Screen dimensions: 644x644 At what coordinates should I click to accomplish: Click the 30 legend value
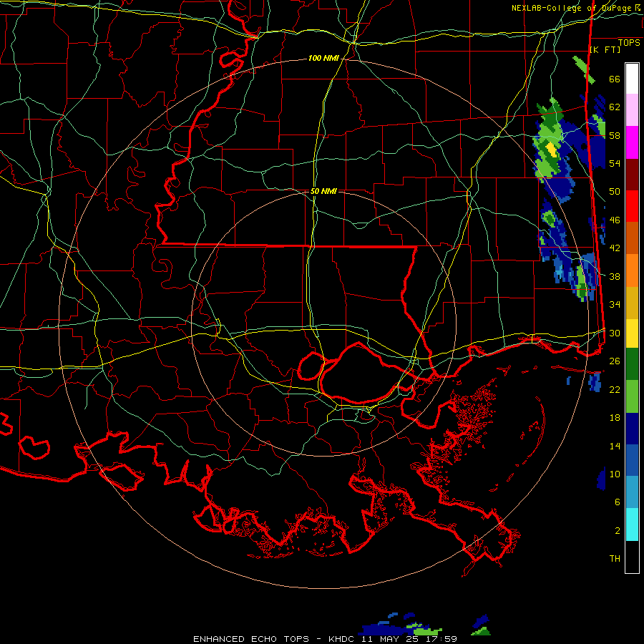[x=615, y=333]
